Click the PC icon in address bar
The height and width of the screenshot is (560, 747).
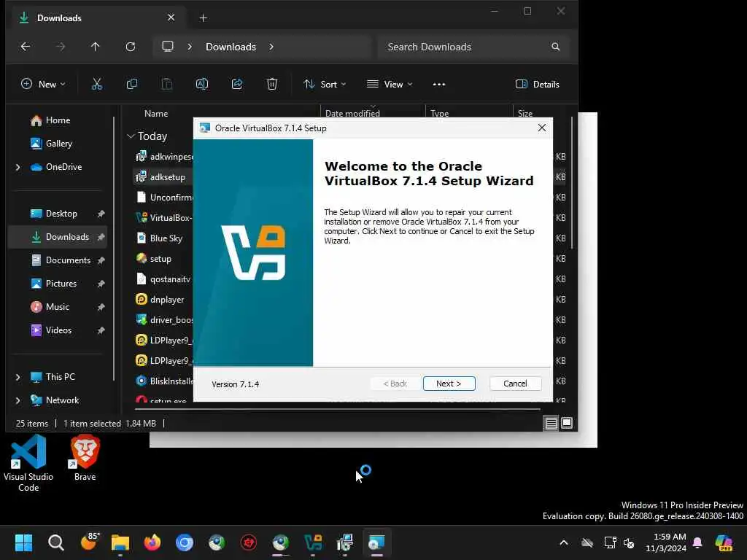pos(168,46)
